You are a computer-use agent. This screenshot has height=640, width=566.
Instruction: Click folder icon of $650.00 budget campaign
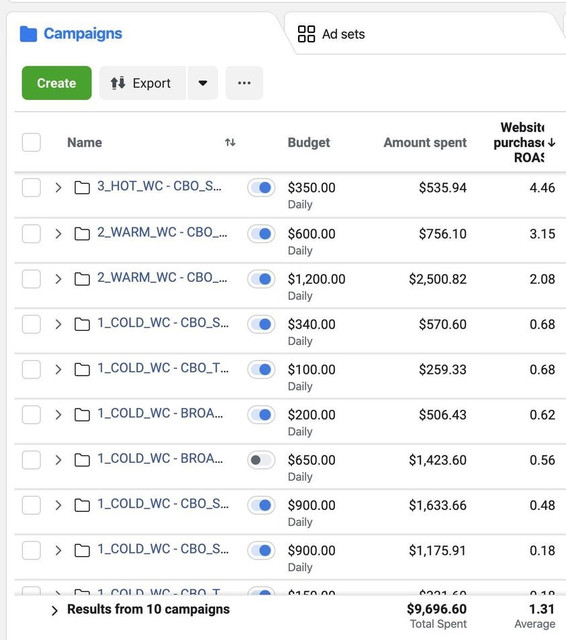click(x=82, y=460)
